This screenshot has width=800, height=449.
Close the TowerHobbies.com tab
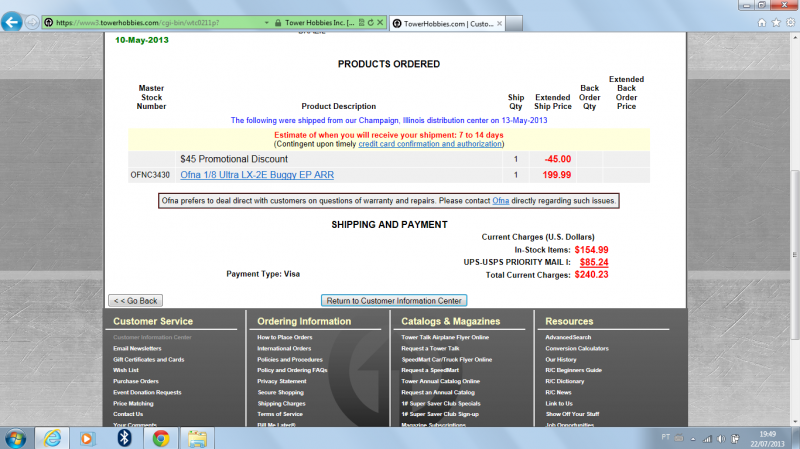pyautogui.click(x=499, y=23)
